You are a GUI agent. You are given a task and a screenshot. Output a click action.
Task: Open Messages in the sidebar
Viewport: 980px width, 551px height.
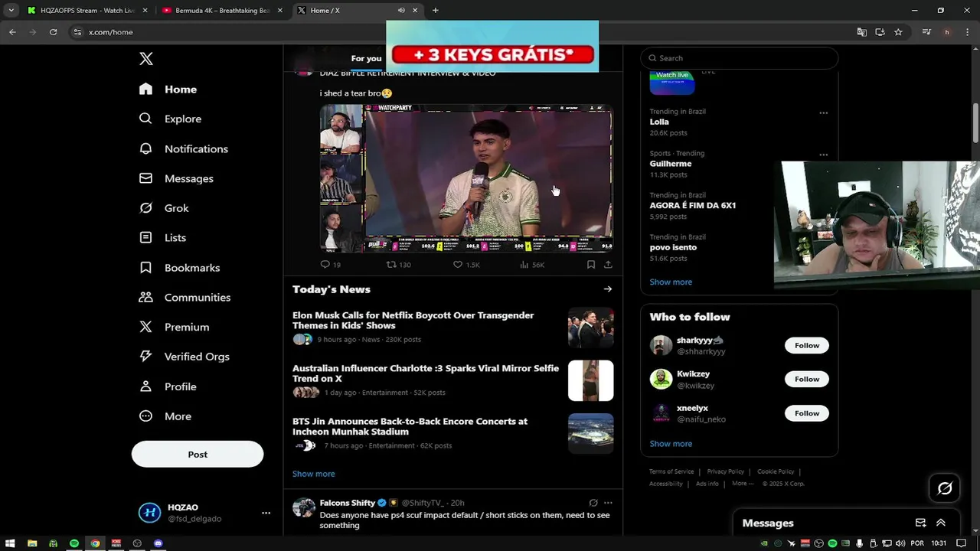pos(176,178)
